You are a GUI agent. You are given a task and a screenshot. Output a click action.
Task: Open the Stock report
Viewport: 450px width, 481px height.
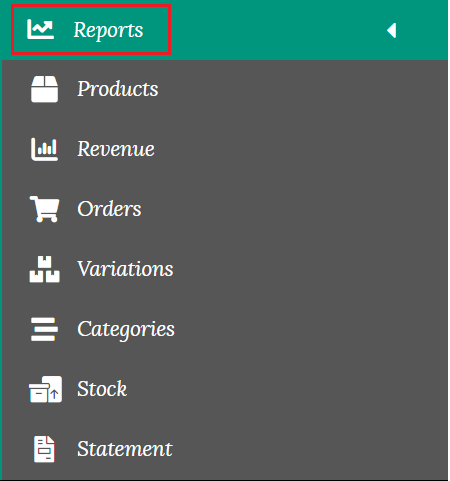(x=102, y=389)
